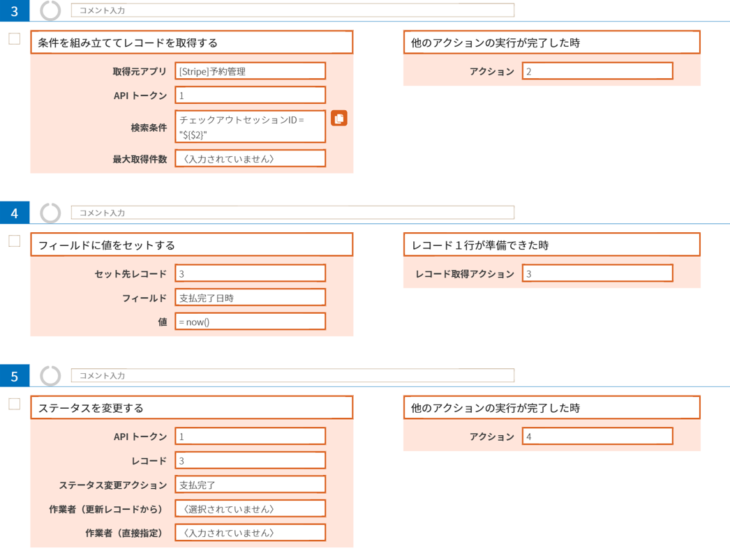Viewport: 730px width, 560px height.
Task: Click フィールド field showing 支払完了日時
Action: pos(250,298)
